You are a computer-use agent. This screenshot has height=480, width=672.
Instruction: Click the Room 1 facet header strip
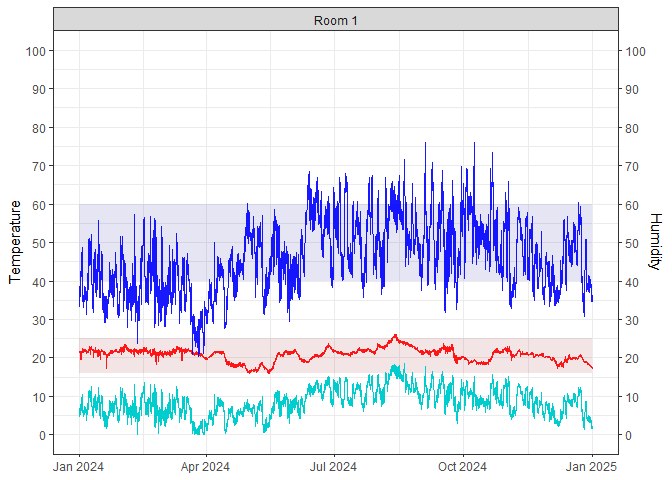[x=336, y=19]
